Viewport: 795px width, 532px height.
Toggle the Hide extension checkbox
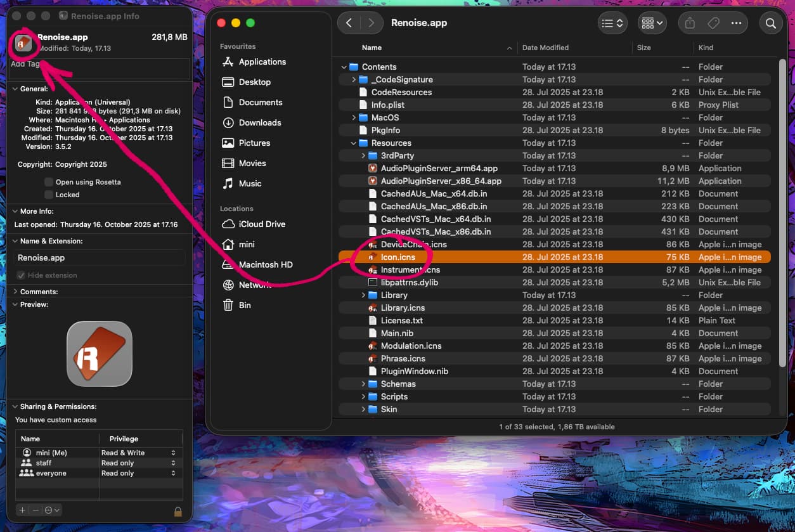22,275
